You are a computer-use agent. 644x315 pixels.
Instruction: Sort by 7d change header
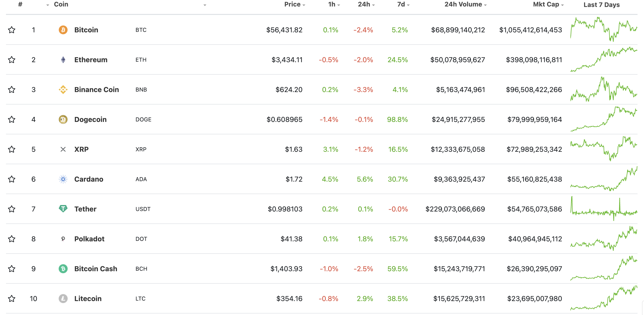(403, 4)
